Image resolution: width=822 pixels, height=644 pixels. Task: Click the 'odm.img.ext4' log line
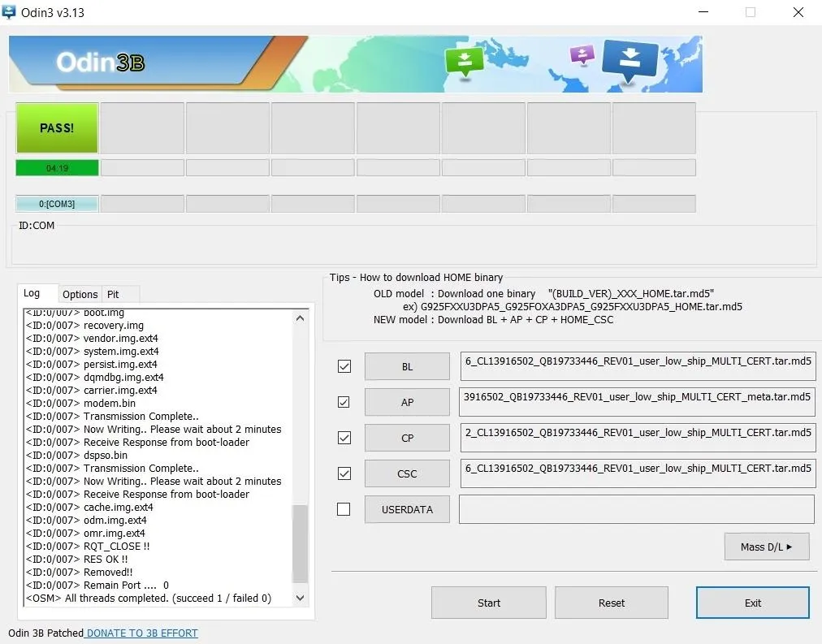(86, 520)
